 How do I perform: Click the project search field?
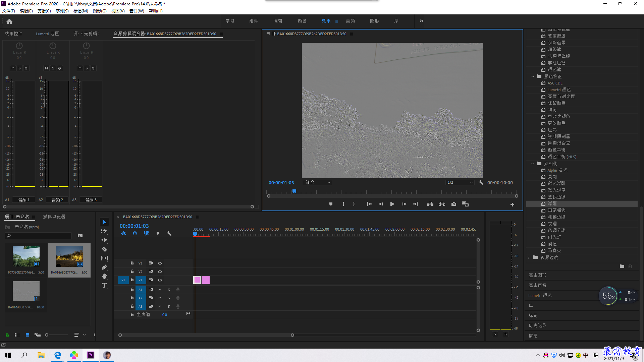tap(39, 236)
